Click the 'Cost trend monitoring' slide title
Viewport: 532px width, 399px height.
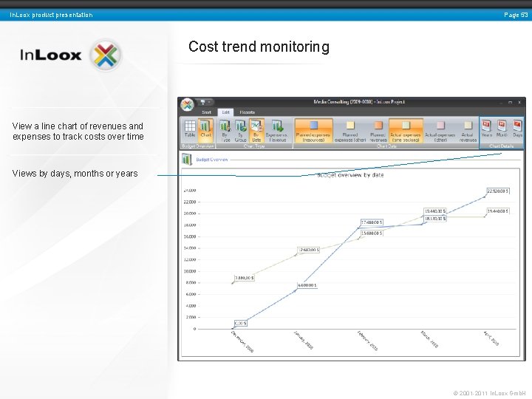[x=259, y=47]
